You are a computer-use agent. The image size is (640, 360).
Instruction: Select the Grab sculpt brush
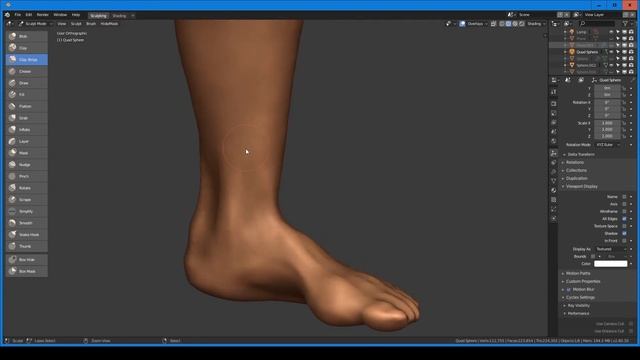click(x=27, y=118)
